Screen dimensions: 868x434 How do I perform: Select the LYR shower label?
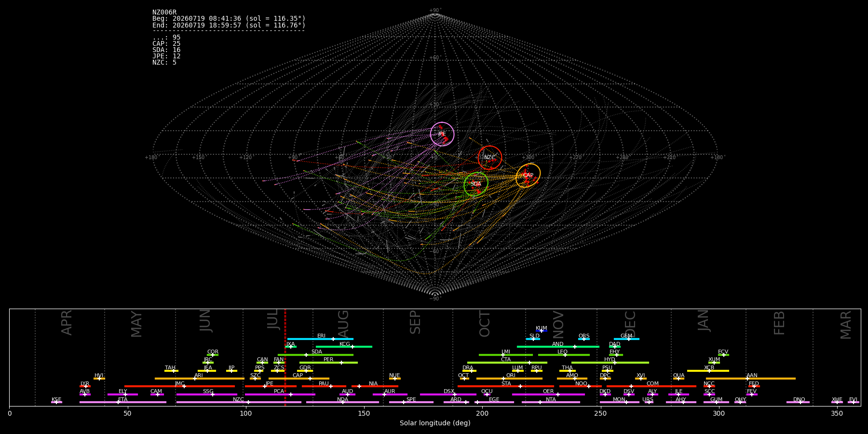tap(85, 384)
